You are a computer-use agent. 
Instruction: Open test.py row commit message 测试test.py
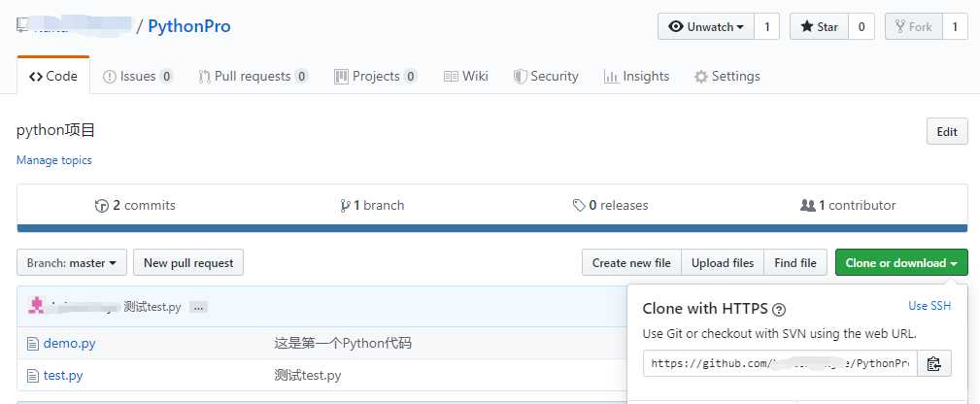point(308,376)
